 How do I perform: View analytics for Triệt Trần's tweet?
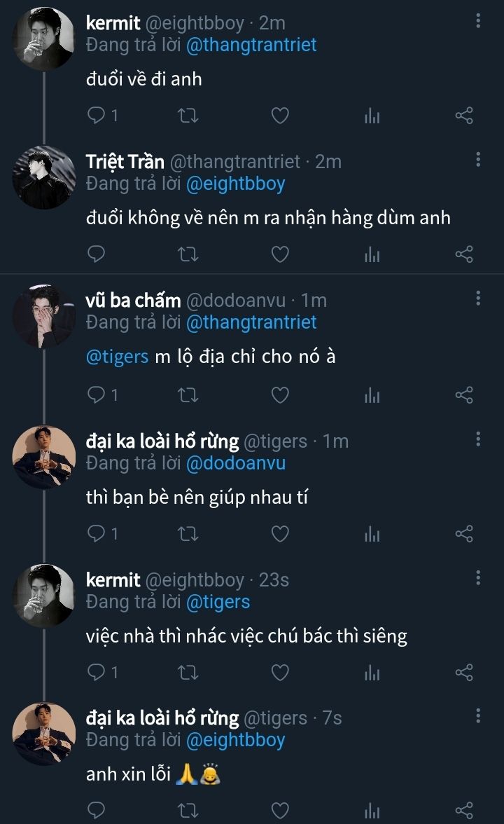pyautogui.click(x=372, y=254)
